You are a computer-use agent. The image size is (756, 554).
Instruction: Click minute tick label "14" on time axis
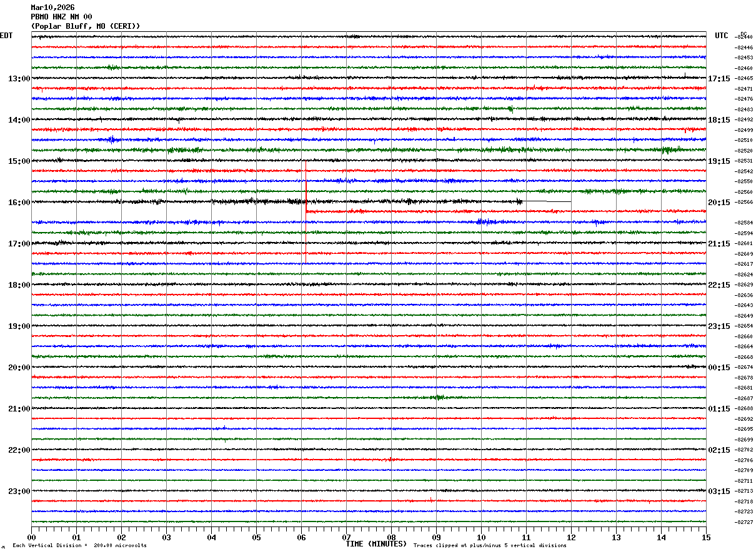point(661,538)
